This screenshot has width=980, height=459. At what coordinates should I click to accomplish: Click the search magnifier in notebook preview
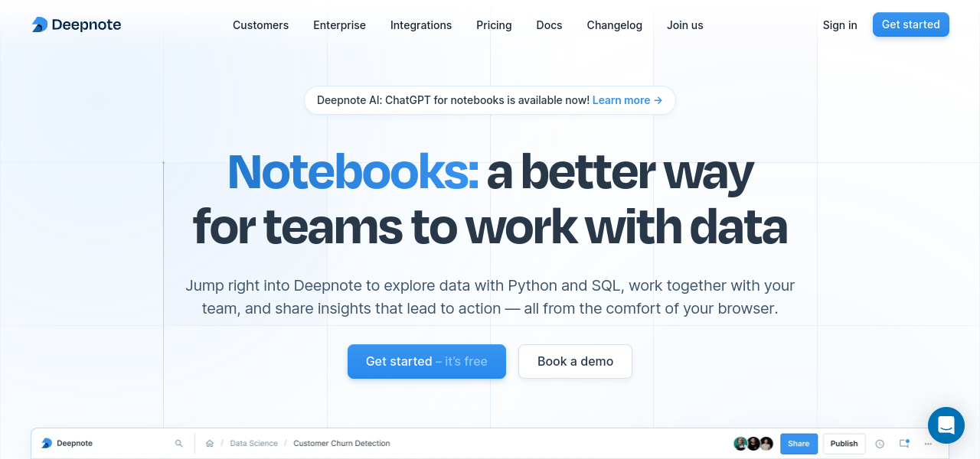point(179,444)
